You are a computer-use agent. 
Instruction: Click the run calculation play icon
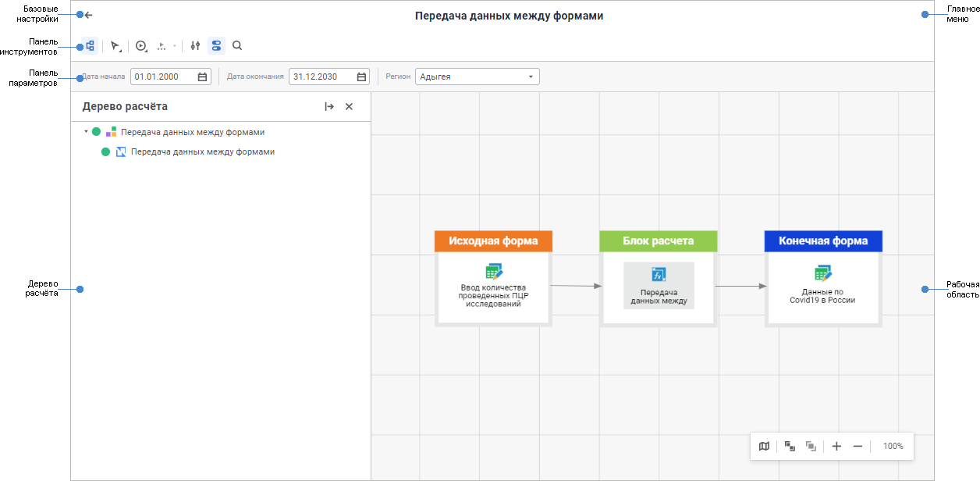point(141,46)
